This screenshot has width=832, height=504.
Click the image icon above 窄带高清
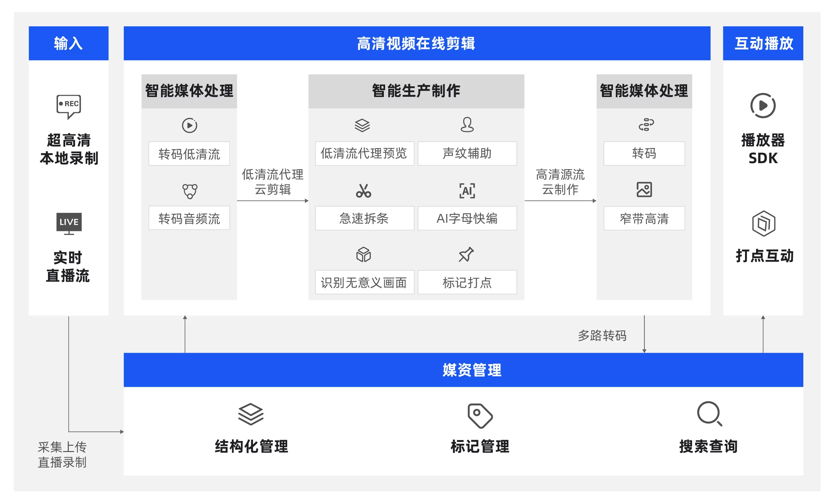coord(644,189)
